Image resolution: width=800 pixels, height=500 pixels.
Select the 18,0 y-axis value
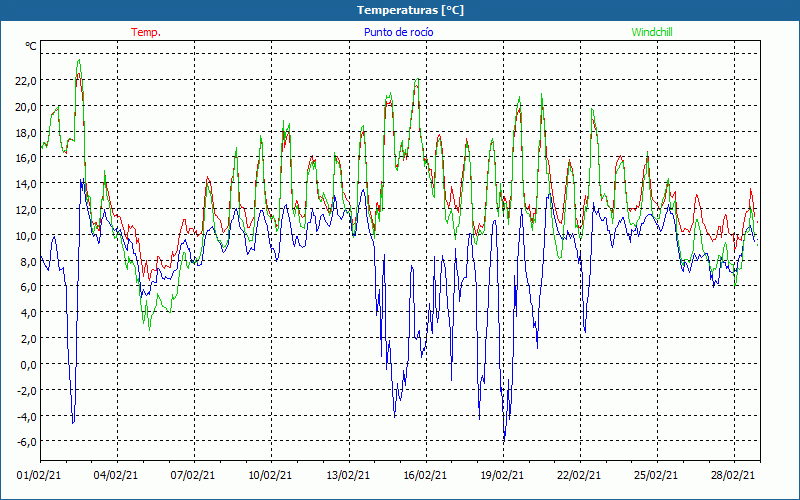(26, 133)
